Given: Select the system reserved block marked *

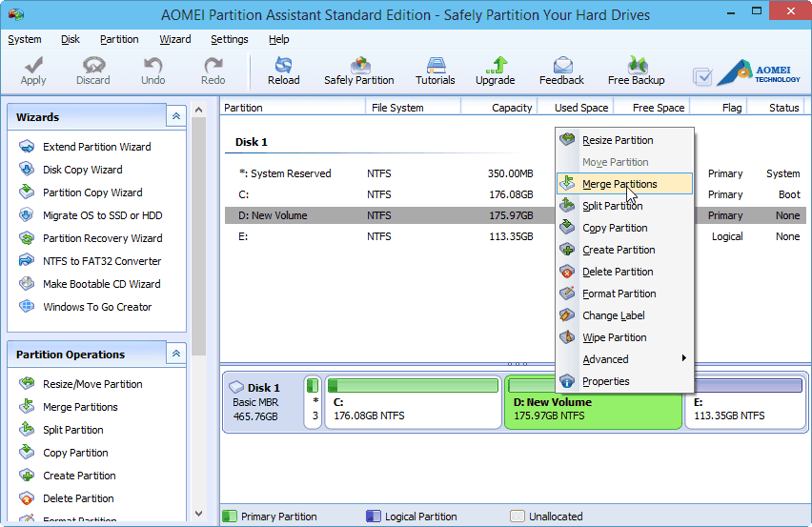Looking at the screenshot, I should point(313,402).
